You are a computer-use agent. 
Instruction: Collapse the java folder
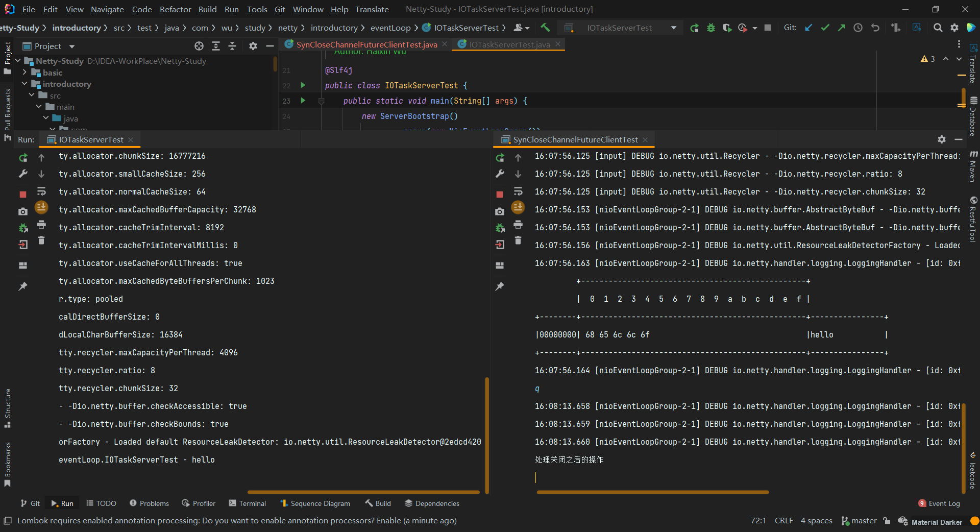(x=46, y=118)
